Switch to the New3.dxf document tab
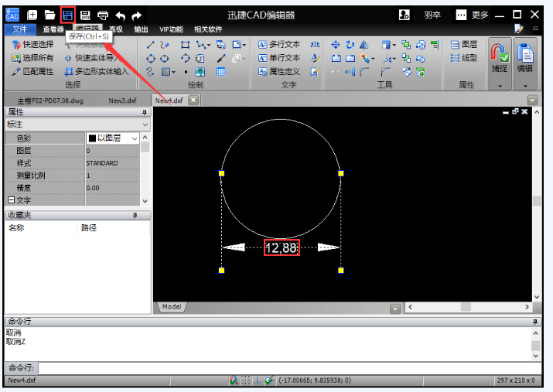 coord(121,101)
